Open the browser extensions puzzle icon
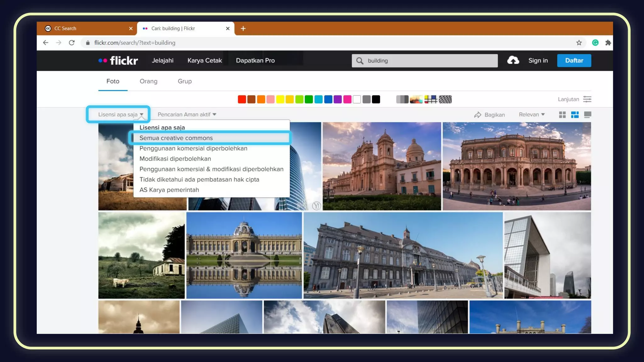644x362 pixels. click(x=608, y=43)
